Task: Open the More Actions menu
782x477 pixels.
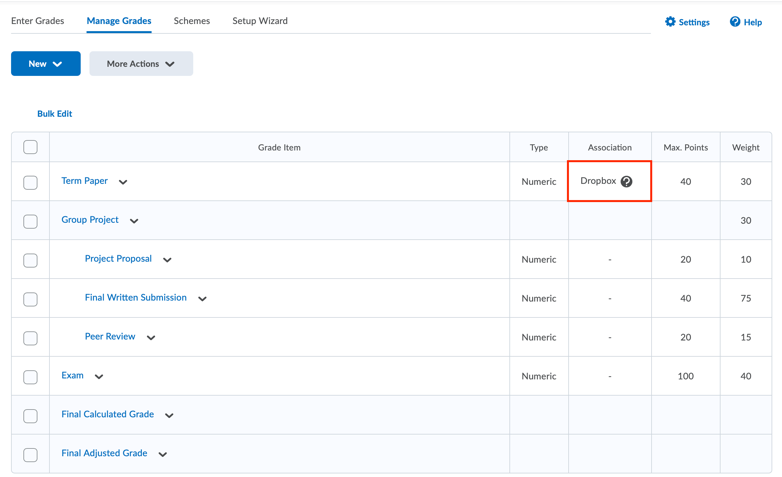Action: pos(141,63)
